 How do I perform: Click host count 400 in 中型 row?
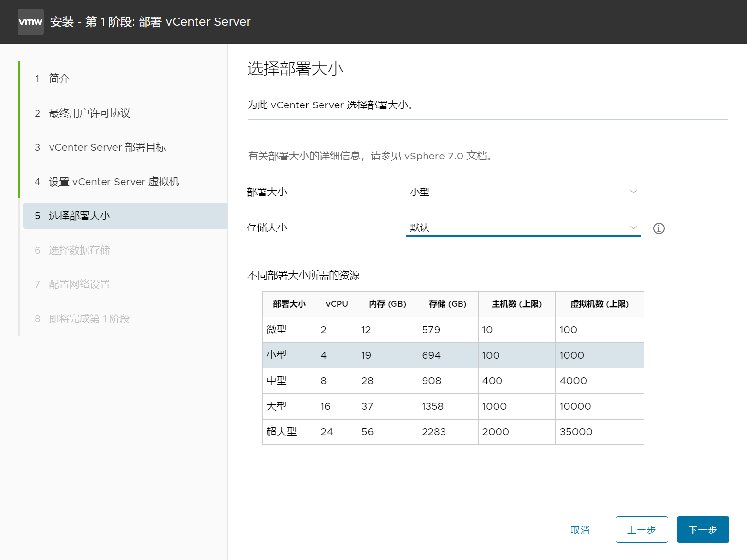pos(492,381)
